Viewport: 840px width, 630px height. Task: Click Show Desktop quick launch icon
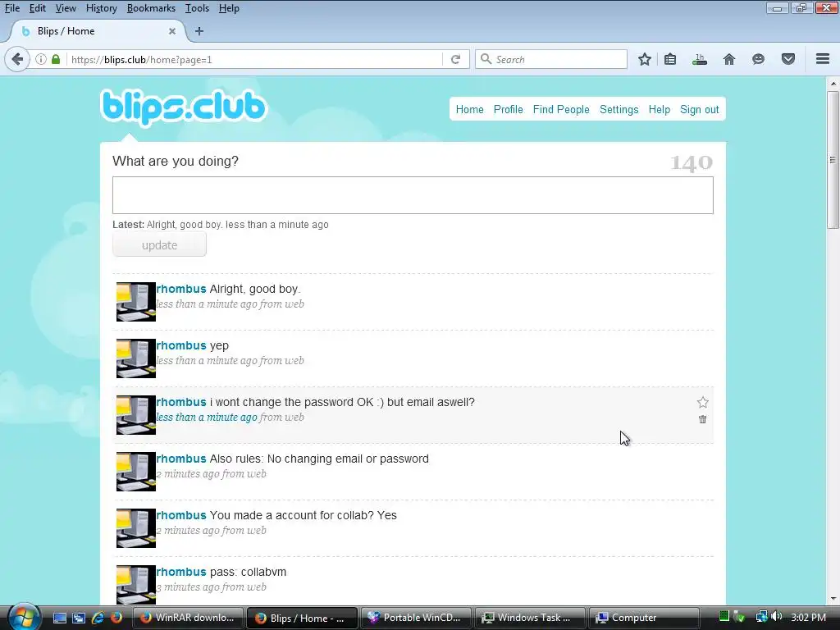point(60,618)
